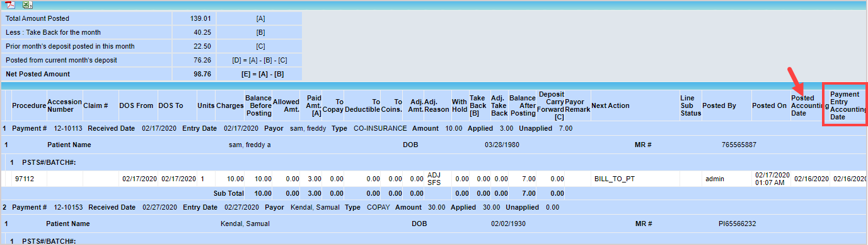Select MR number 765565887
Viewport: 868px width, 245px height.
pyautogui.click(x=739, y=145)
